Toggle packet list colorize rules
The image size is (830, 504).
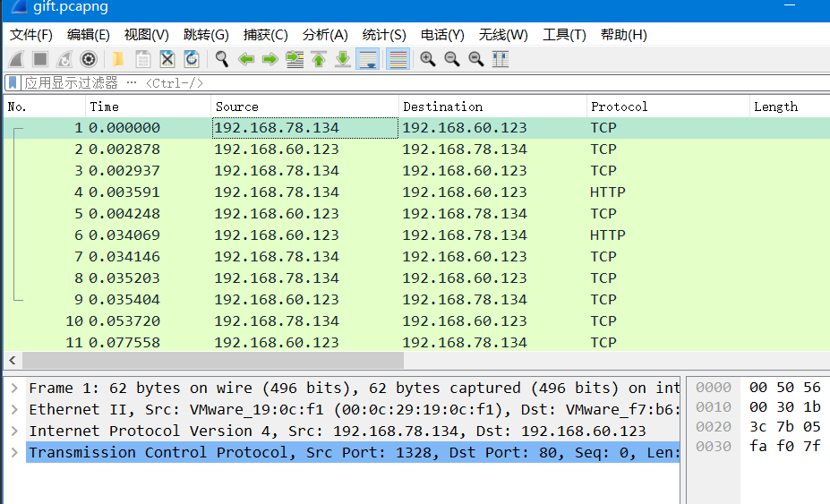[x=398, y=59]
